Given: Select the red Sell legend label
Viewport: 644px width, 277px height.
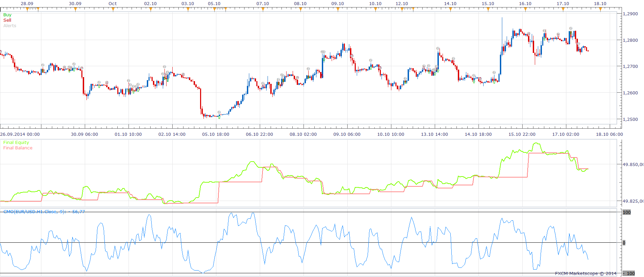Looking at the screenshot, I should coord(7,20).
